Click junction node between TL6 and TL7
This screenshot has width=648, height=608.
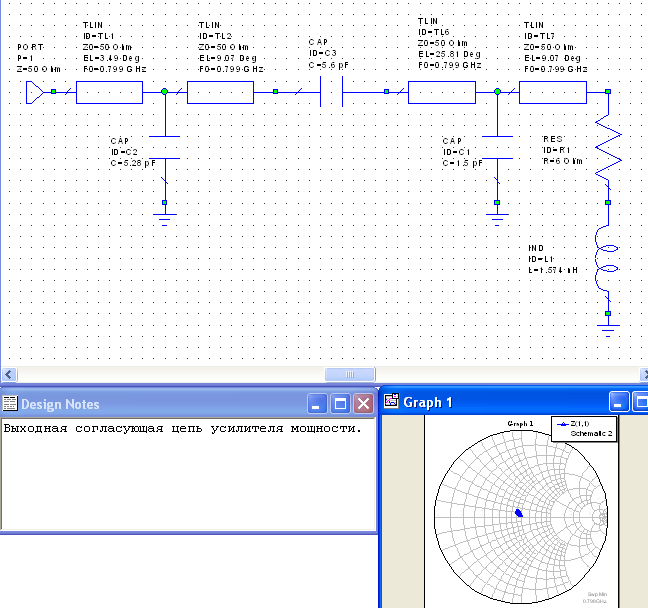tap(498, 91)
